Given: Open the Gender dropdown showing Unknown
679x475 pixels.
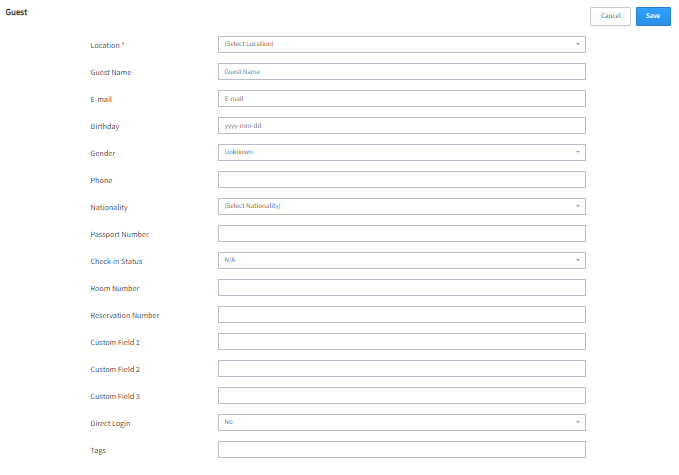Looking at the screenshot, I should coord(402,152).
